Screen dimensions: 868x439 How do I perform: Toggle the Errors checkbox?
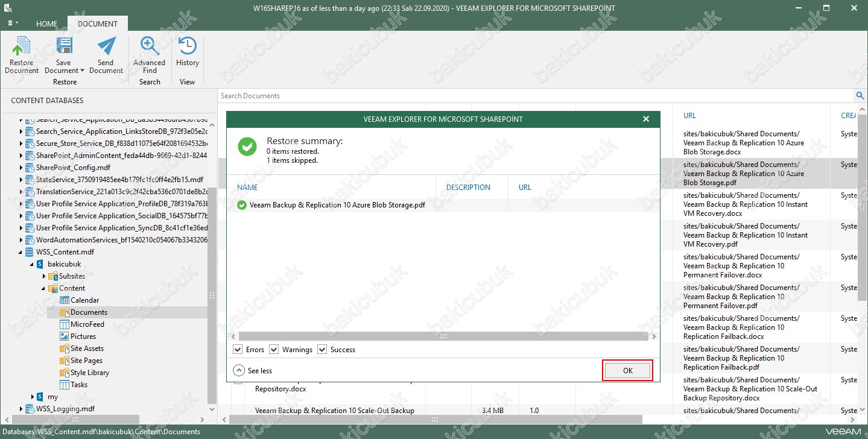238,350
